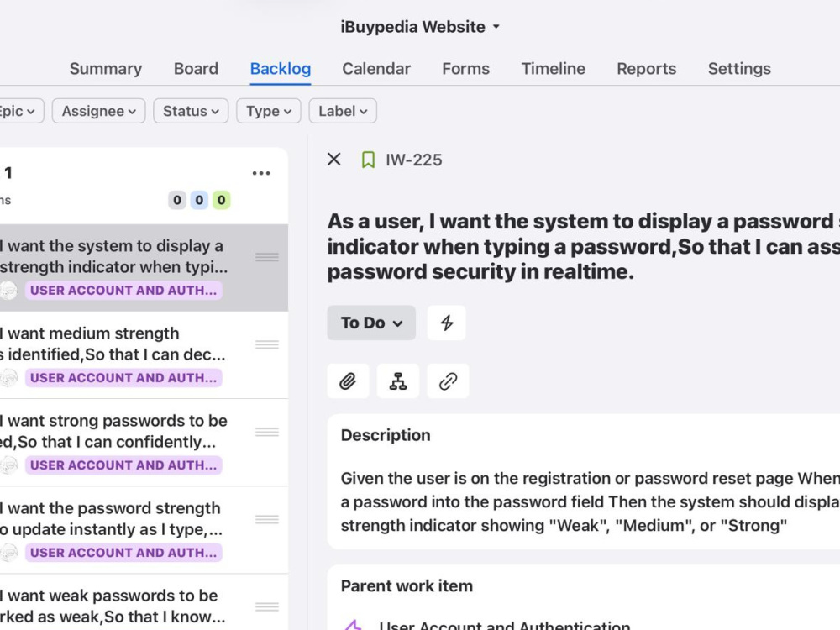Image resolution: width=840 pixels, height=630 pixels.
Task: Click assignee avatar on medium strength item
Action: pyautogui.click(x=8, y=378)
